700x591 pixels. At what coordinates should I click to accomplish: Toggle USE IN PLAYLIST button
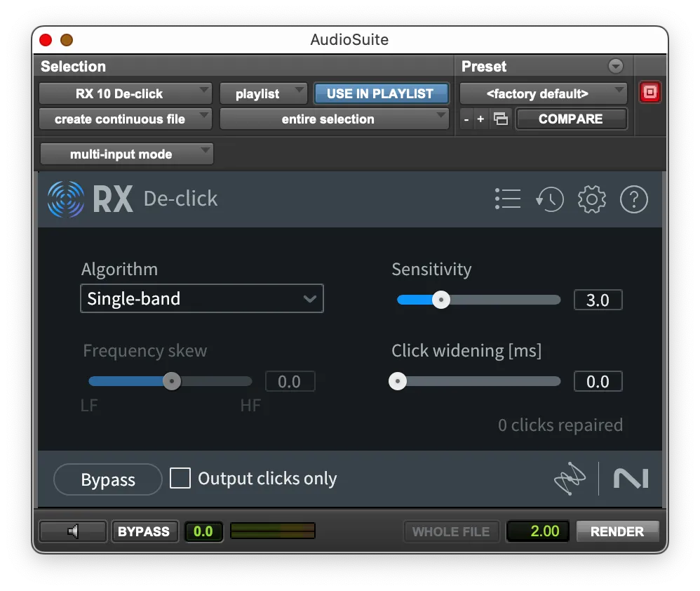pyautogui.click(x=380, y=93)
